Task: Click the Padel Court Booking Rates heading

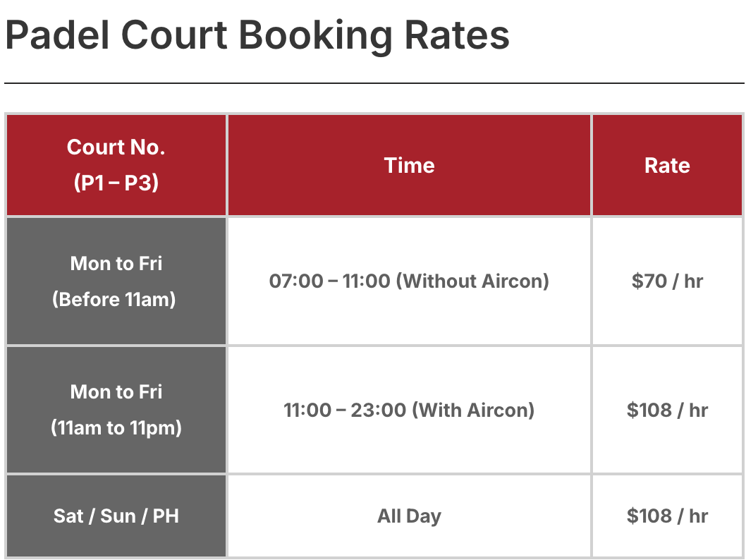Action: [x=257, y=35]
